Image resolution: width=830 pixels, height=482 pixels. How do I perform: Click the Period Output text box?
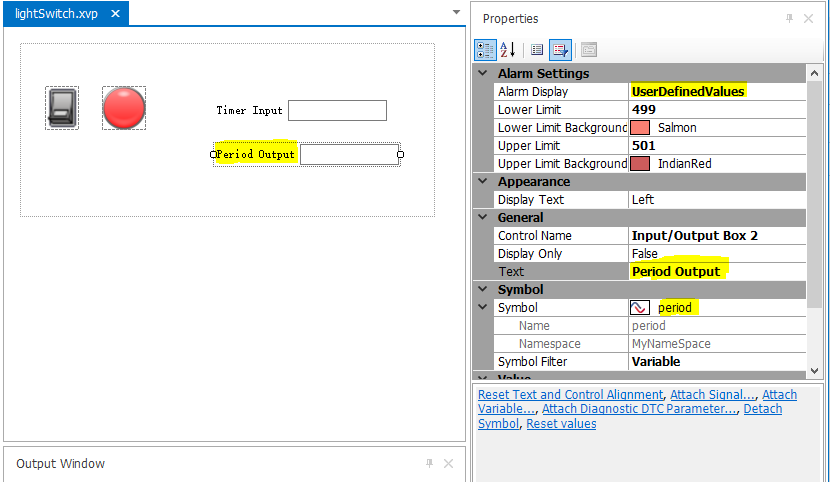pos(349,154)
